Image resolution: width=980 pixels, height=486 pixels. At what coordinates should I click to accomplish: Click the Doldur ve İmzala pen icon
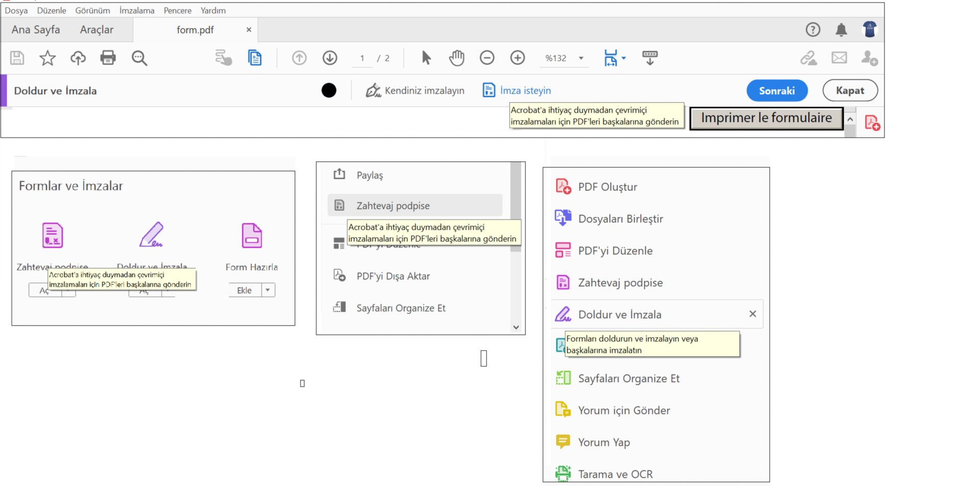[152, 235]
